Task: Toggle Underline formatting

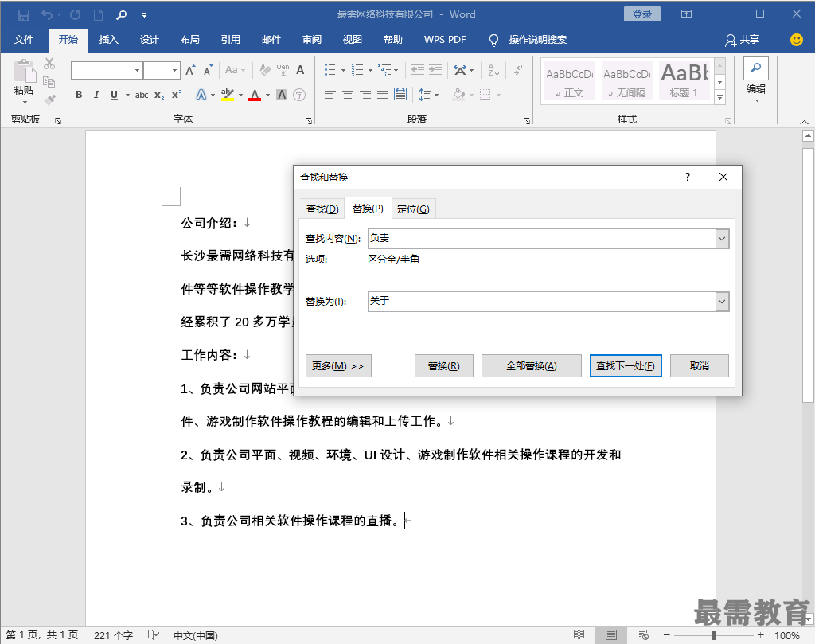Action: click(114, 95)
